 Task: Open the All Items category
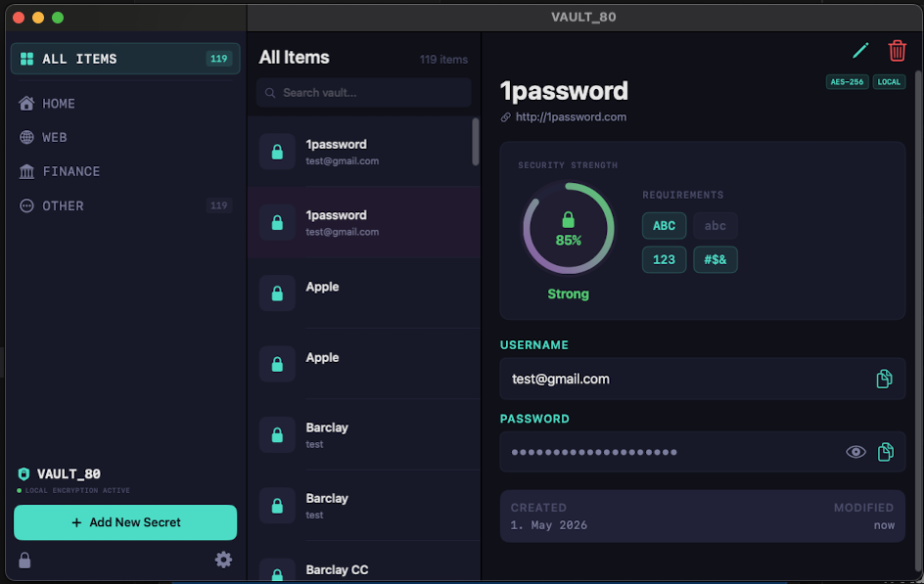point(125,59)
